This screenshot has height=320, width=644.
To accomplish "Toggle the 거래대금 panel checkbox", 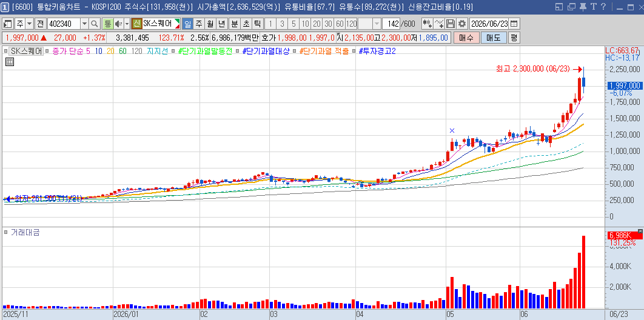I will click(5, 233).
